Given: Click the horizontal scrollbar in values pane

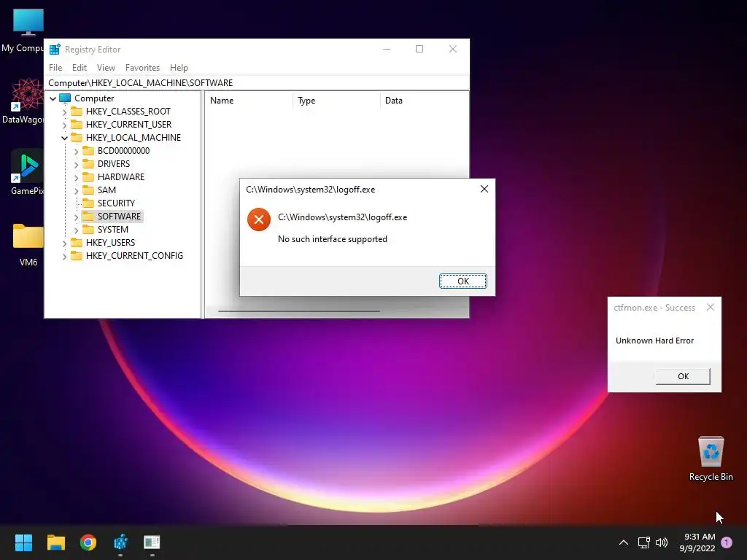Looking at the screenshot, I should click(x=298, y=311).
